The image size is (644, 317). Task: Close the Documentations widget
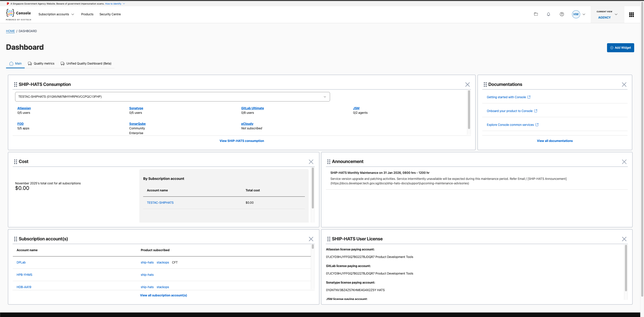click(624, 85)
